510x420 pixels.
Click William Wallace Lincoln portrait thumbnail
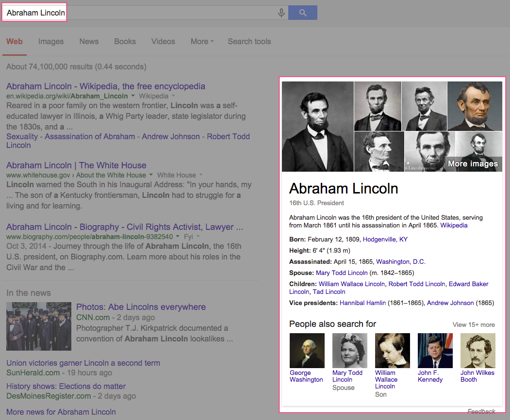pyautogui.click(x=392, y=351)
